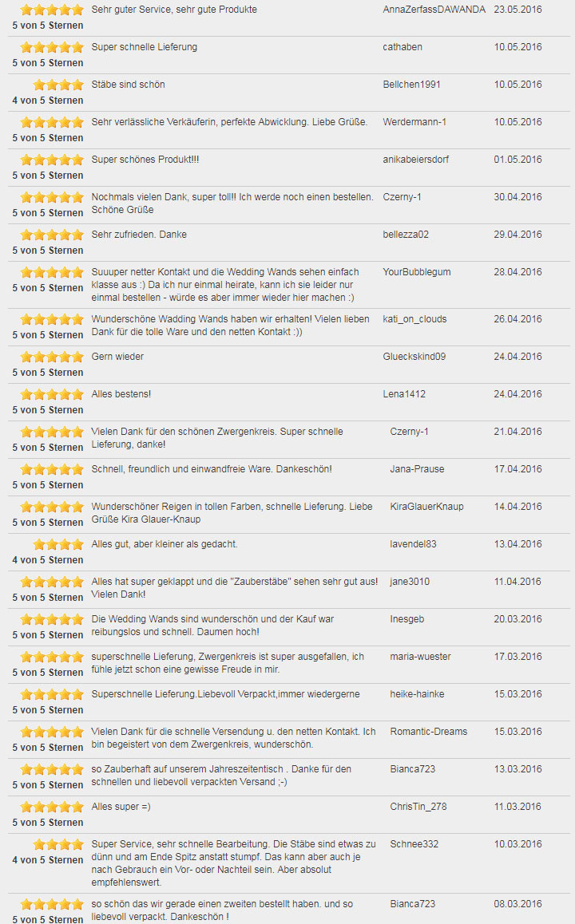Open the Glueckskind09 user name
The height and width of the screenshot is (924, 575).
click(414, 357)
